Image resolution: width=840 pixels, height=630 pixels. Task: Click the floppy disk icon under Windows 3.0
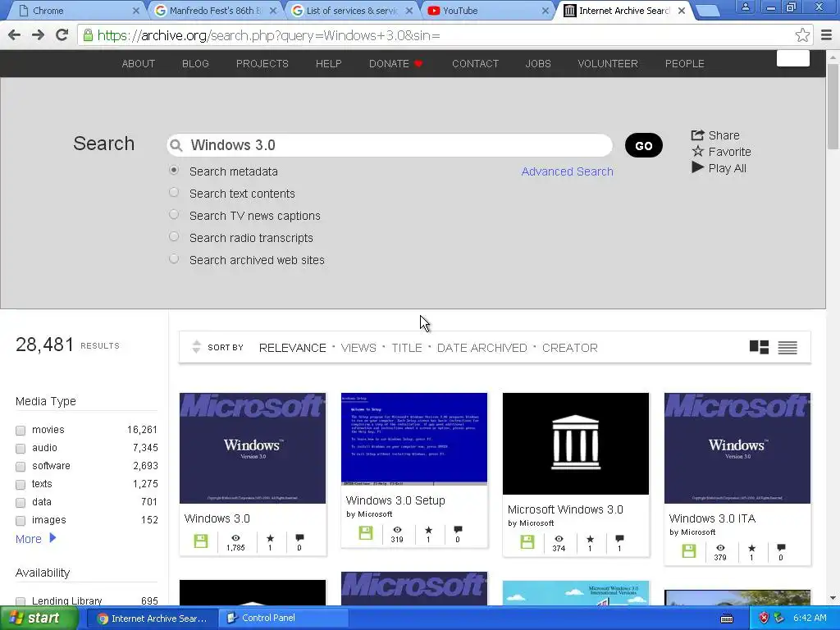point(201,541)
